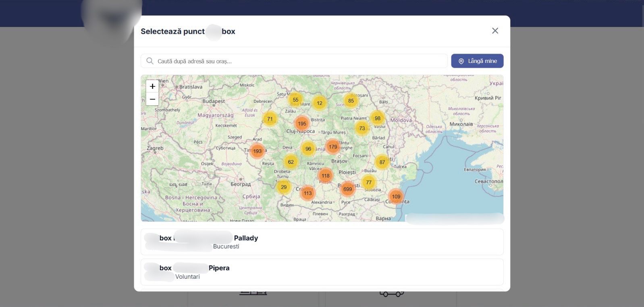
Task: Expand the 98 cluster near Piatra Neamț
Action: [x=377, y=119]
